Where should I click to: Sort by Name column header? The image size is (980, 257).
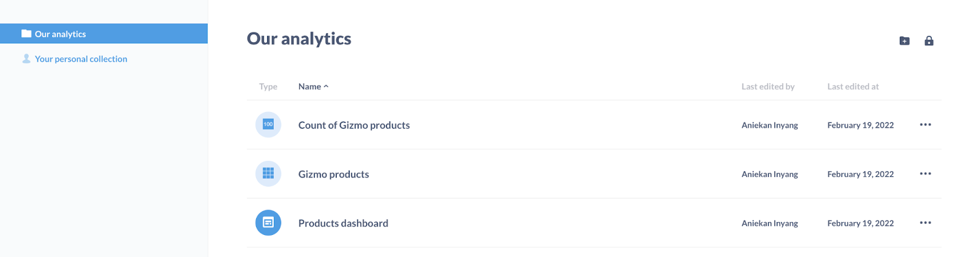[x=309, y=87]
